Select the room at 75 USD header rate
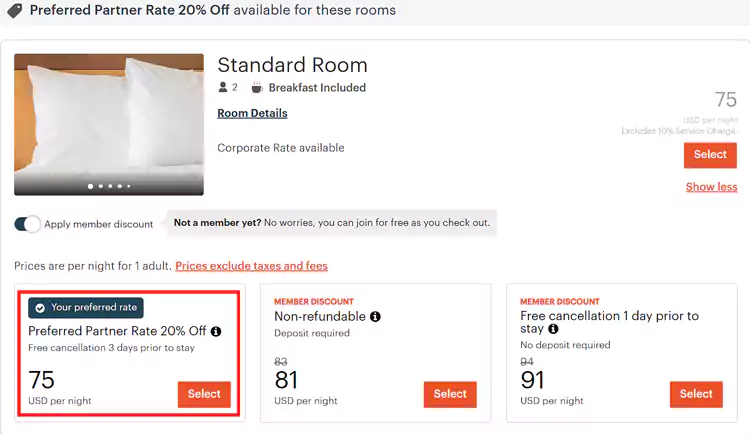Image resolution: width=750 pixels, height=435 pixels. (x=710, y=155)
